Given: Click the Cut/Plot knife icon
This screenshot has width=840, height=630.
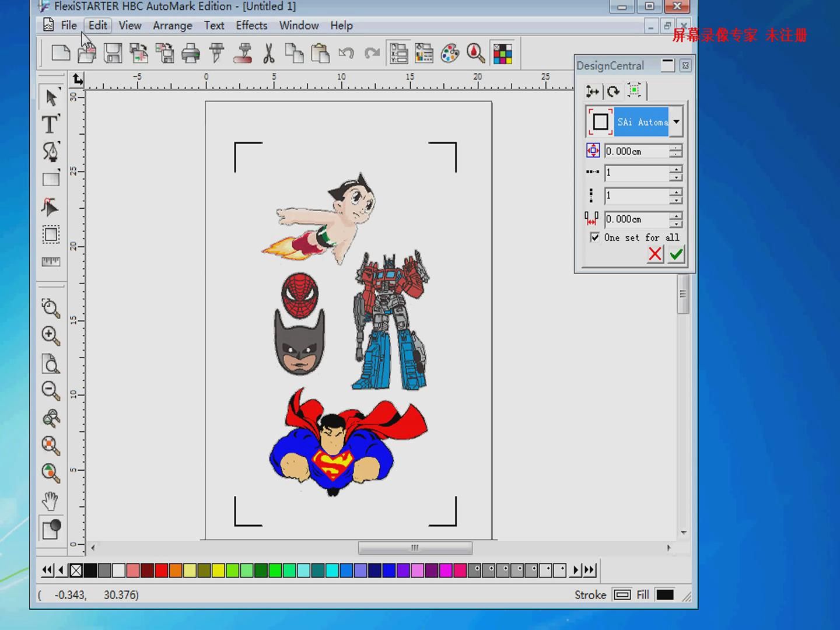Looking at the screenshot, I should 216,53.
